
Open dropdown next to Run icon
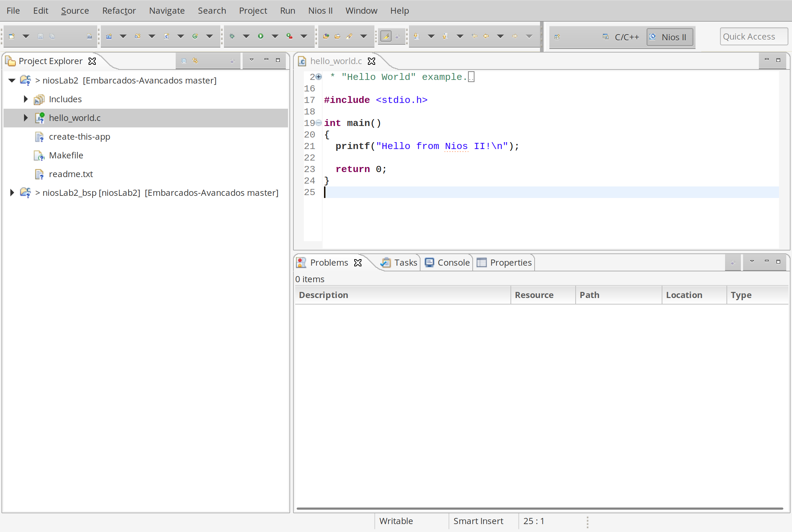[x=275, y=36]
